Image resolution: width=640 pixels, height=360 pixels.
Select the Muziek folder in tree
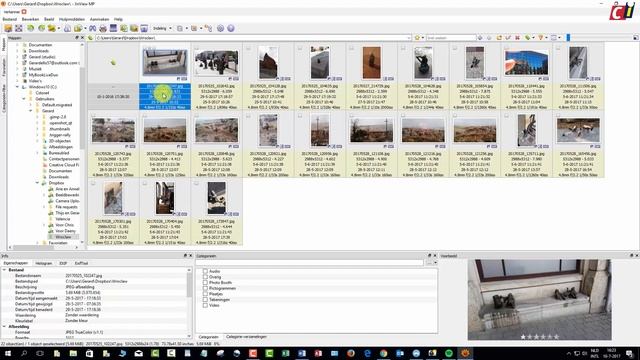(35, 69)
